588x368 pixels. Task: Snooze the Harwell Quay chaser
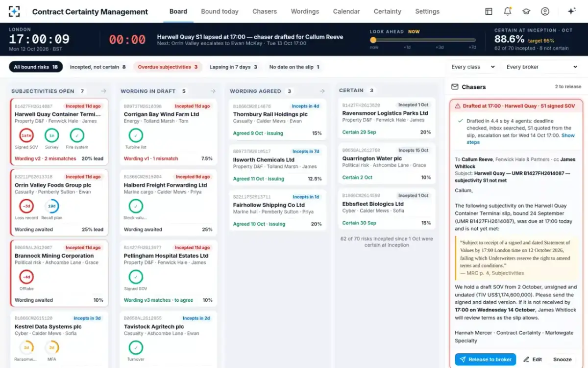click(x=563, y=359)
